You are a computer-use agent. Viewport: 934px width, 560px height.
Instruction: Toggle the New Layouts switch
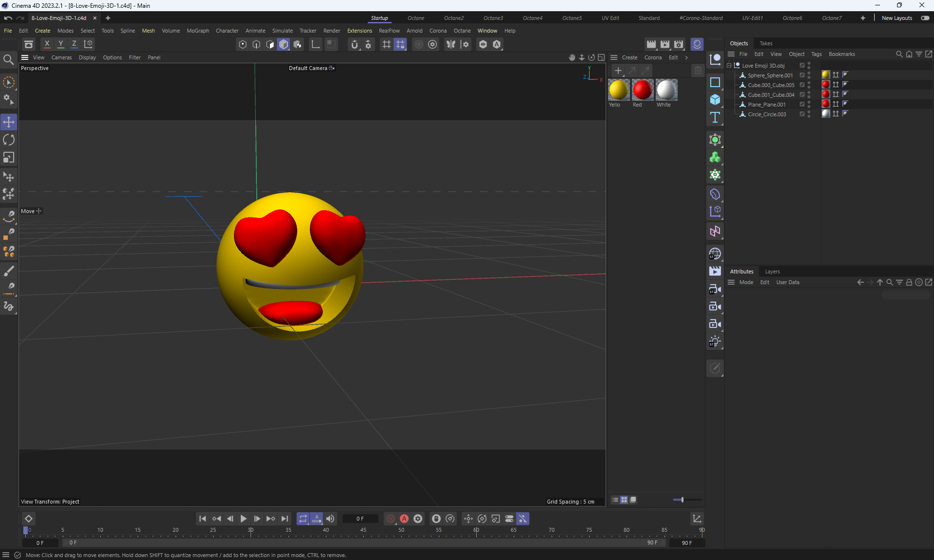925,18
